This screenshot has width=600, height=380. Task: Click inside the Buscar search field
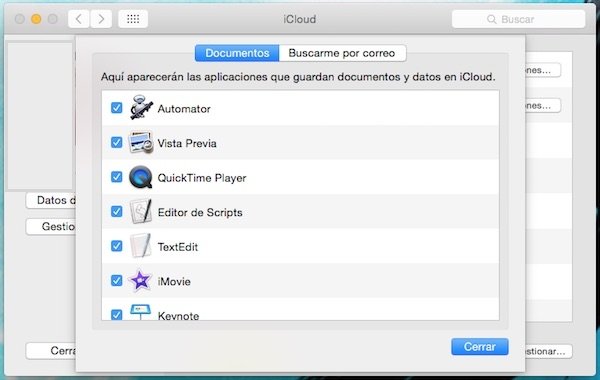tap(518, 19)
